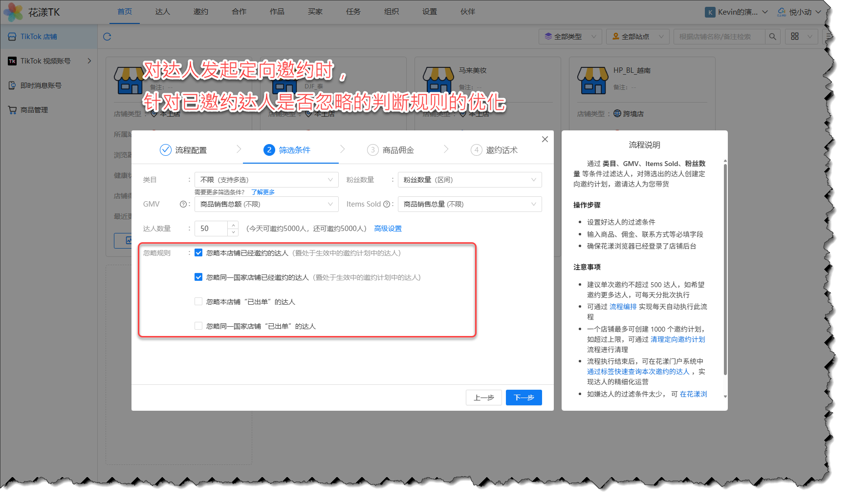Viewport: 851px width, 504px height.
Task: Click the Items Sold help icon
Action: point(386,204)
